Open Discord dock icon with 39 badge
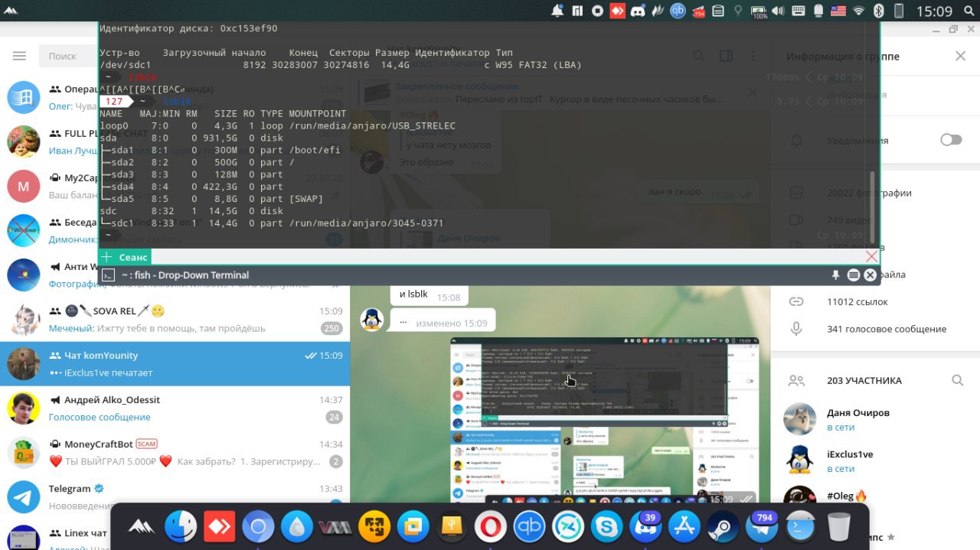The width and height of the screenshot is (980, 550). [645, 526]
